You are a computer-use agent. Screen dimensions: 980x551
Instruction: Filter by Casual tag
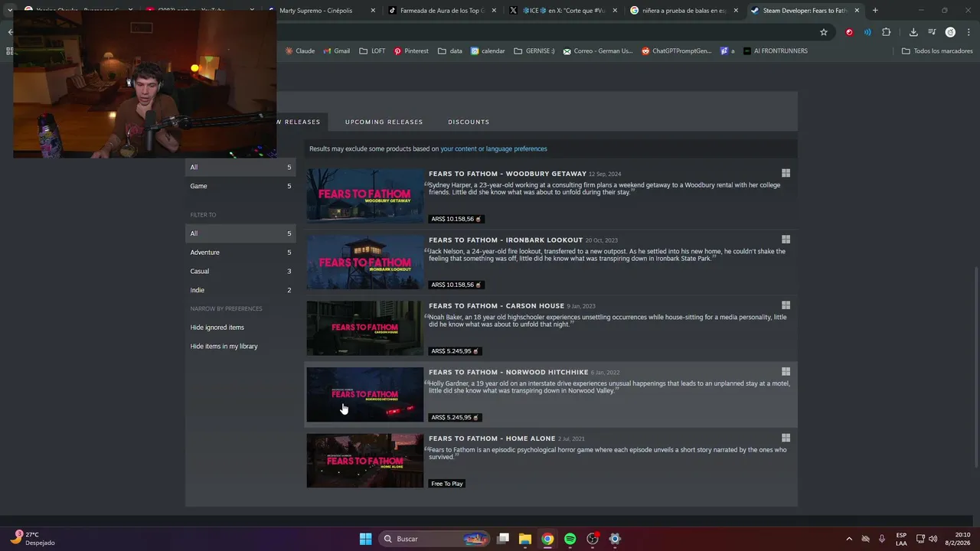(240, 271)
